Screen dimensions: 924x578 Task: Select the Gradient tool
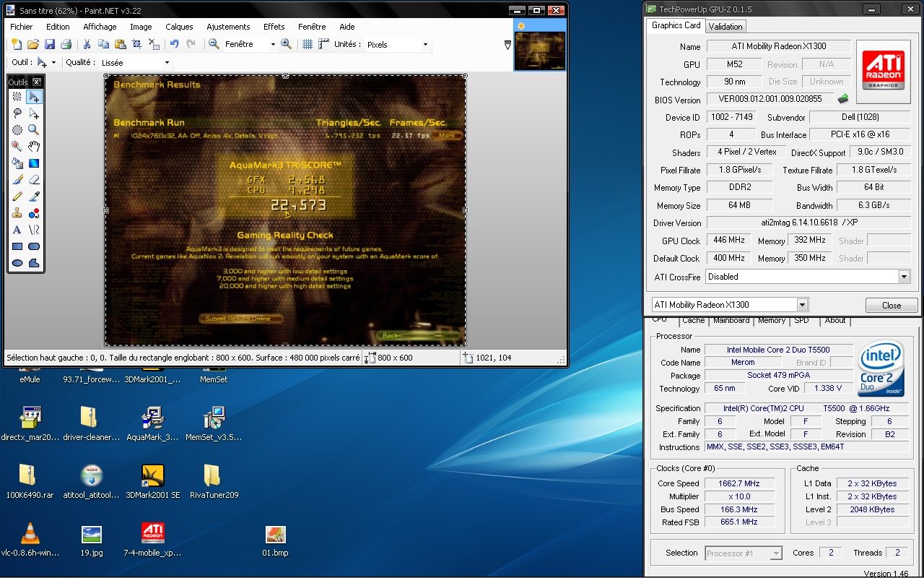(x=33, y=163)
